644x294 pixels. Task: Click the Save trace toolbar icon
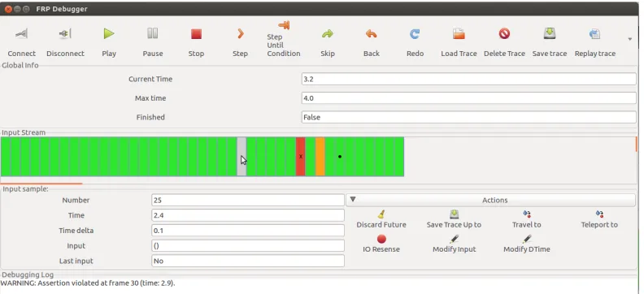point(550,33)
